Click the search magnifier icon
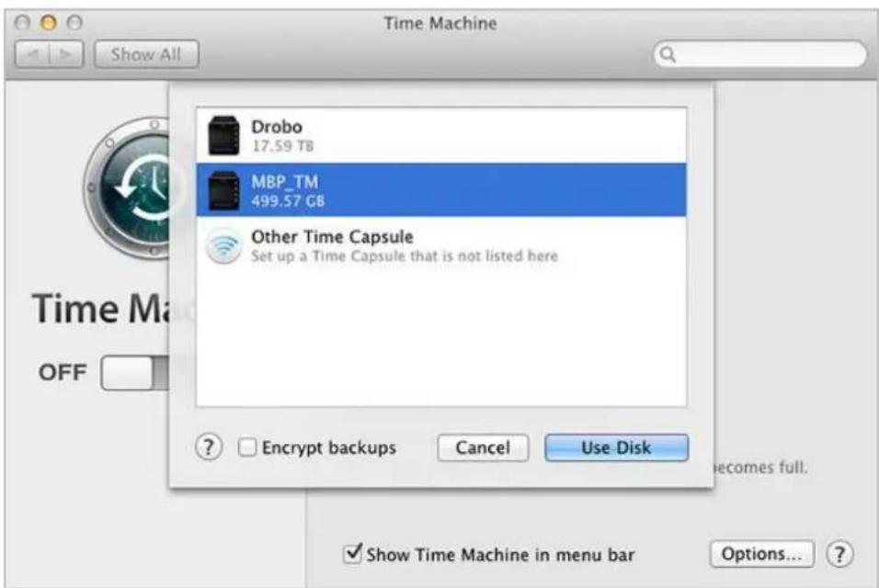 coord(668,54)
